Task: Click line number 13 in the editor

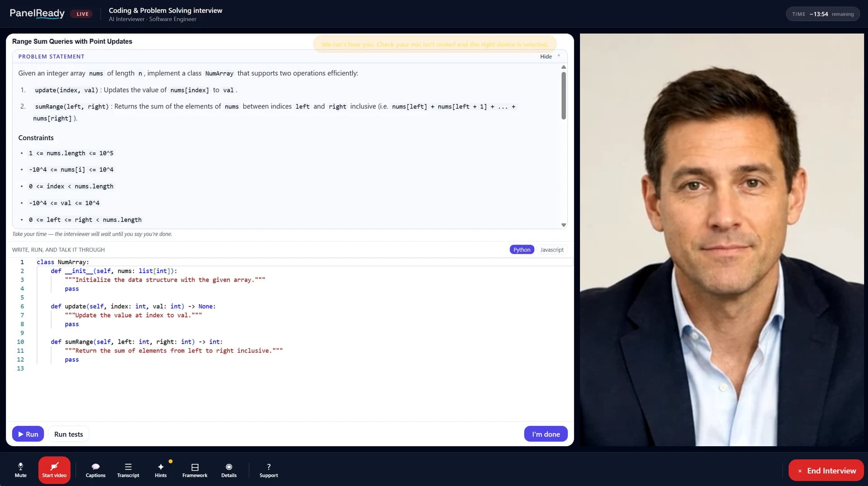Action: [20, 368]
